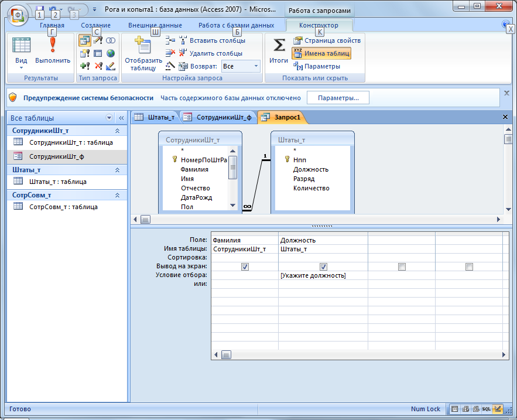This screenshot has width=517, height=420.
Task: Uncheck Вывод на экран for Фамилия column
Action: (245, 267)
